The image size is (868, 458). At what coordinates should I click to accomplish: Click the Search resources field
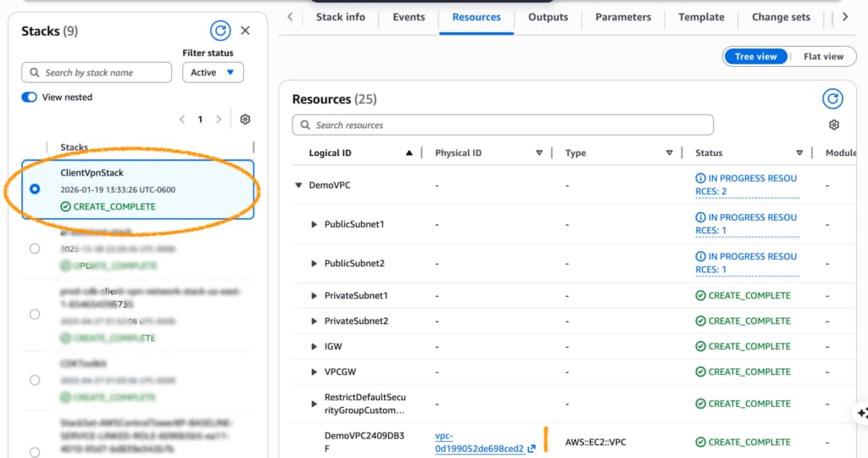click(503, 126)
